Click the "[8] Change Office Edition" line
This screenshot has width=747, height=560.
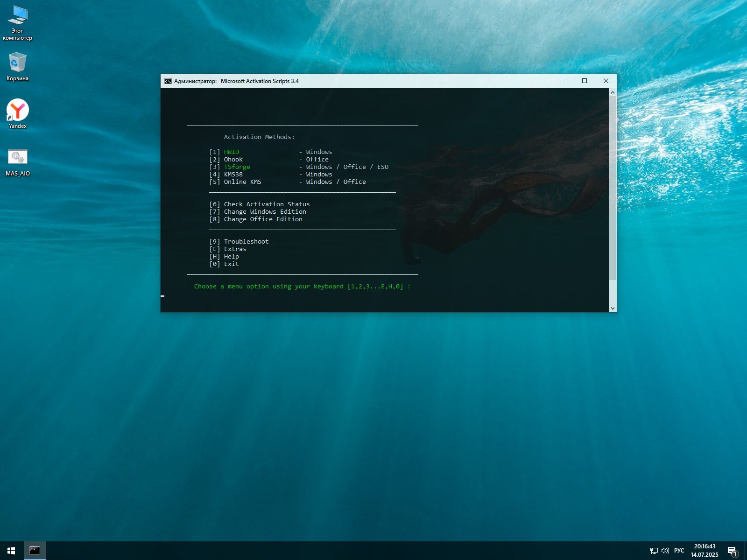click(256, 219)
